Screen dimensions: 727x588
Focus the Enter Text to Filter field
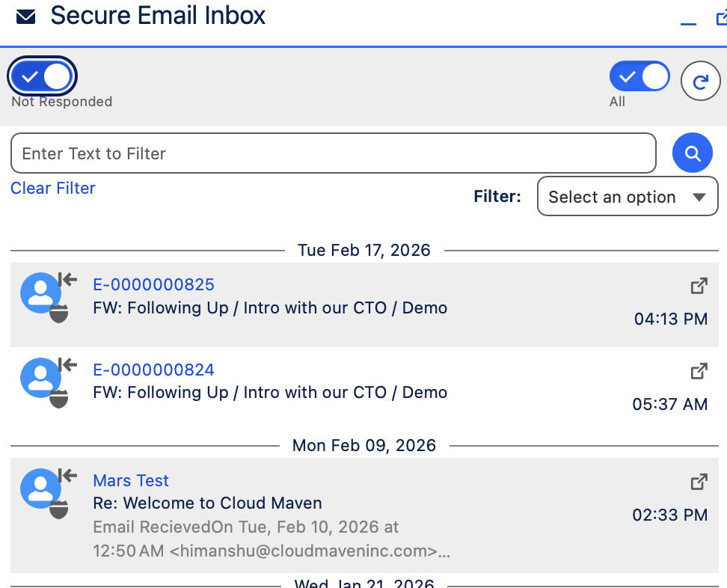pos(334,153)
